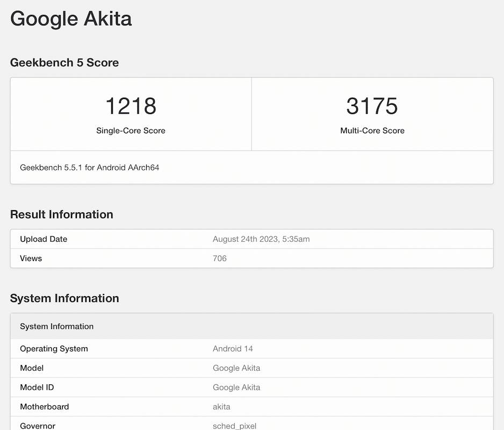Select the date August 24th 2023, 5:35am
The image size is (504, 430).
(261, 239)
